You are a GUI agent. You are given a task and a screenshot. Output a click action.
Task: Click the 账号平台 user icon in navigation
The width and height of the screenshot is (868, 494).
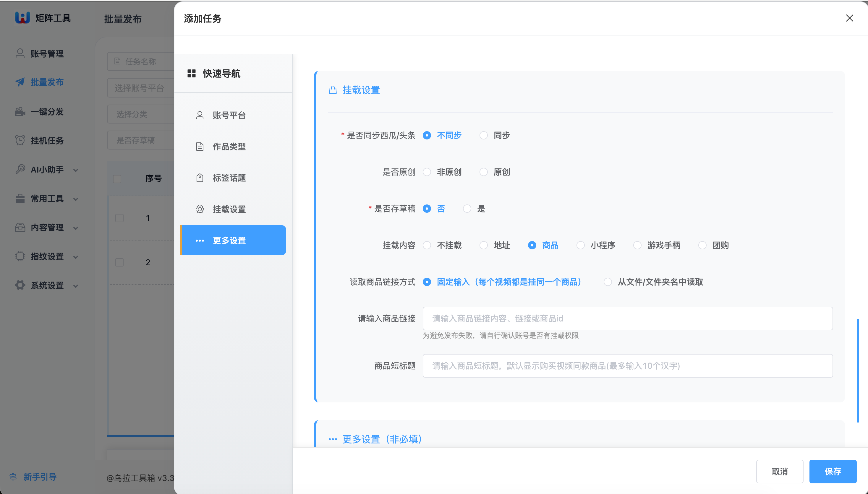point(200,115)
